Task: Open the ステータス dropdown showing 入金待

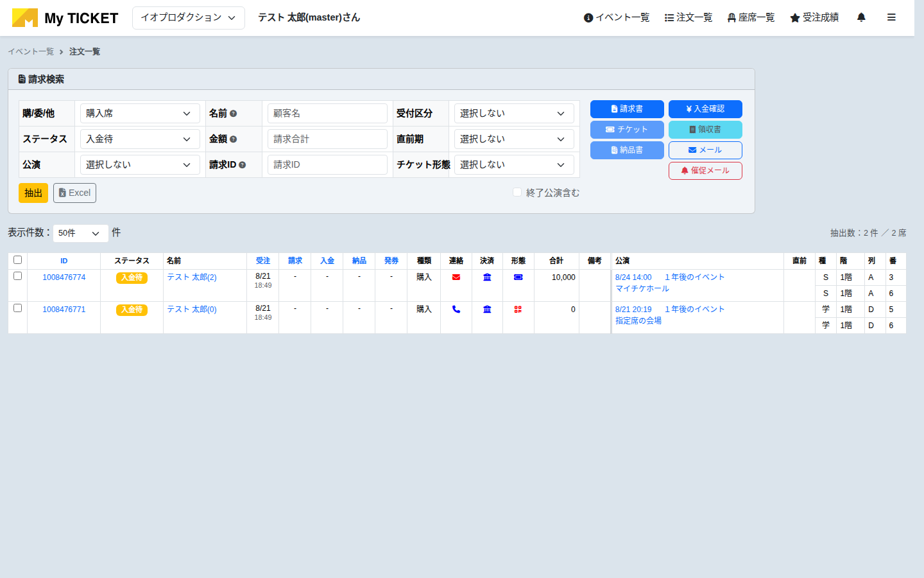Action: pyautogui.click(x=140, y=139)
